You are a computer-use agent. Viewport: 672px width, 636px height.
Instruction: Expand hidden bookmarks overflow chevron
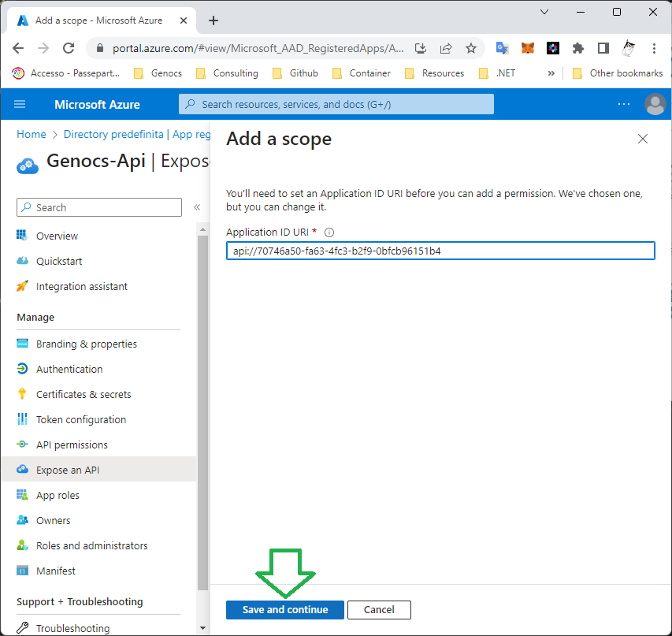551,73
